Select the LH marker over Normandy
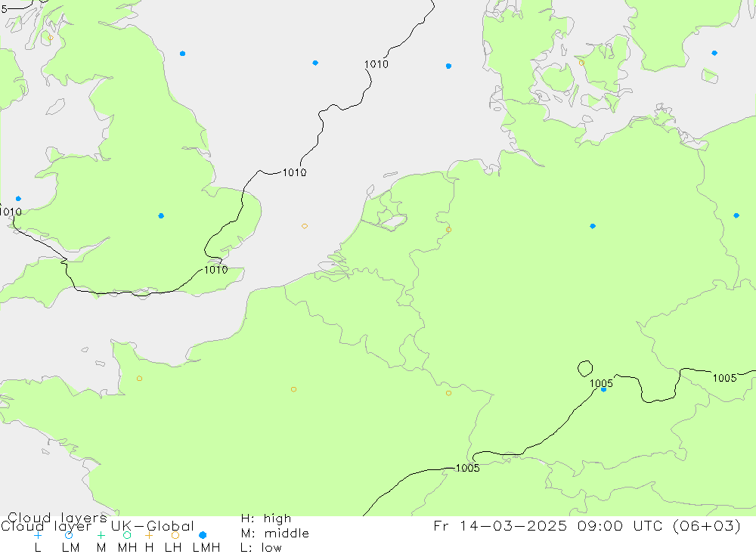 click(139, 379)
